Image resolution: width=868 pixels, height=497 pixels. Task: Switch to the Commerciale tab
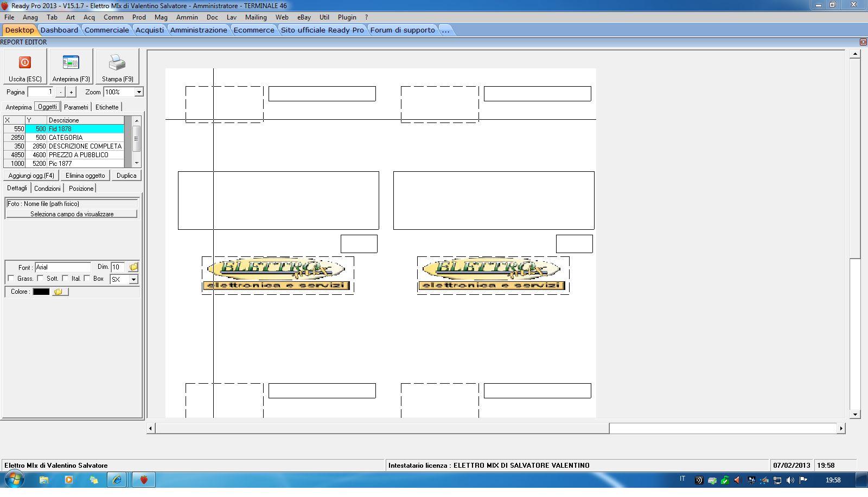[x=107, y=30]
